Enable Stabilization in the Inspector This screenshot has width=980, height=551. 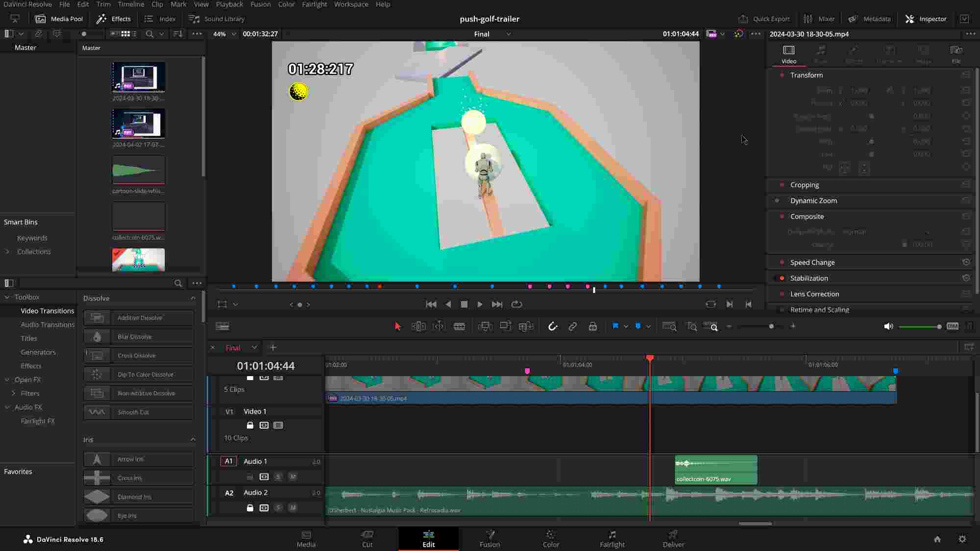(x=781, y=278)
